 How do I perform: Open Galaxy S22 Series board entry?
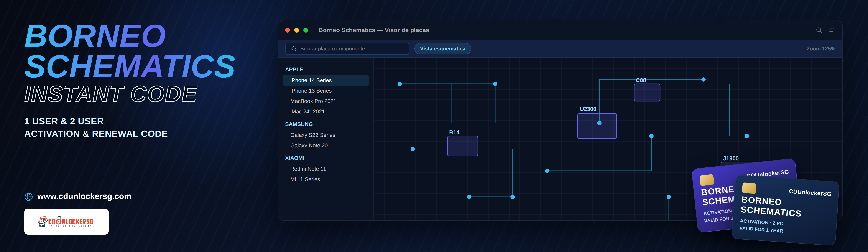click(312, 135)
